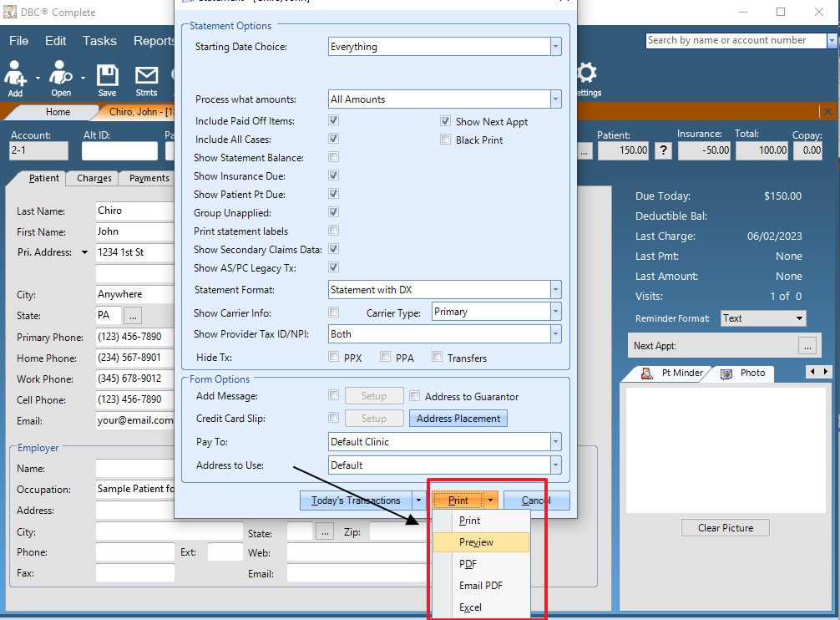Click the question mark button beside Patient amount
The image size is (840, 620).
664,150
